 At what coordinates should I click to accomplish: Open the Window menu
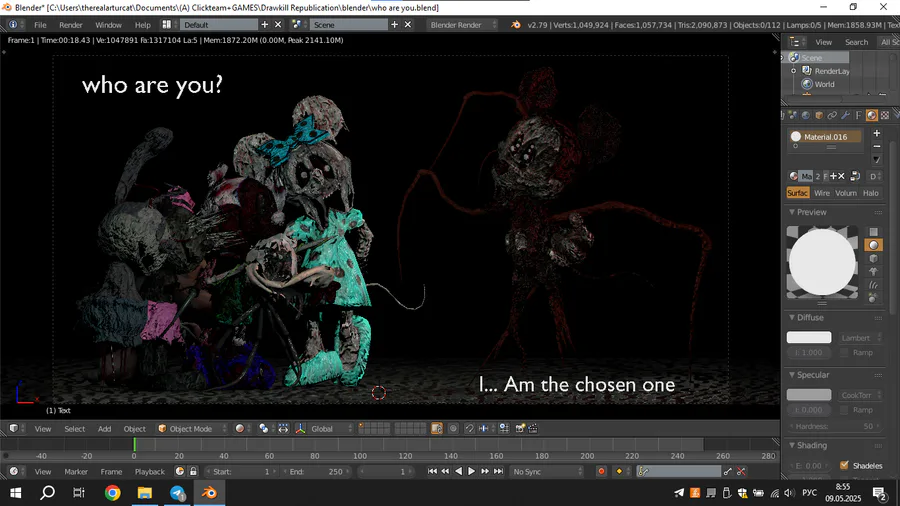coord(108,25)
